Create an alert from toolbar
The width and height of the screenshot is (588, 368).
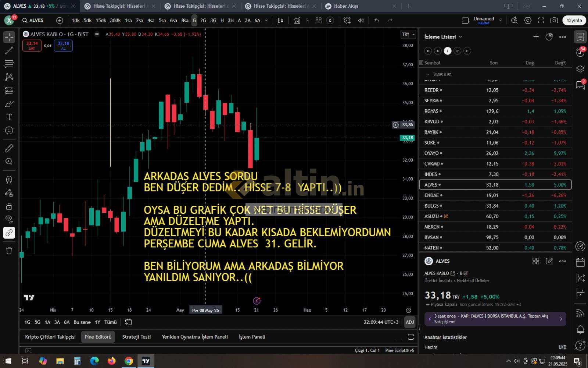pyautogui.click(x=347, y=21)
